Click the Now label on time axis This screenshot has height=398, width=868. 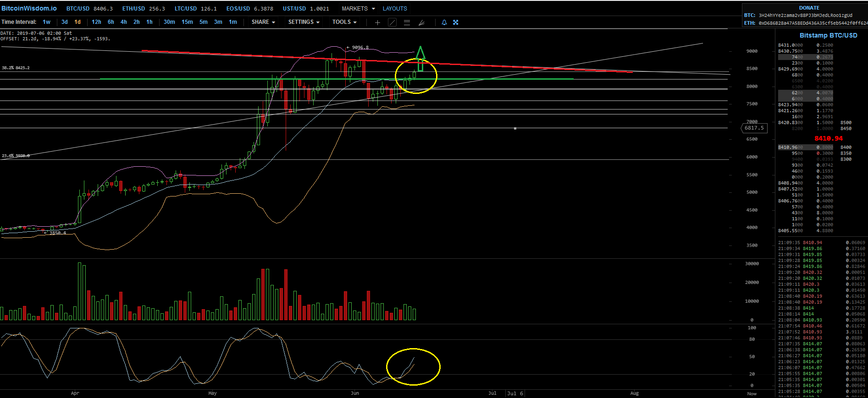click(x=752, y=394)
